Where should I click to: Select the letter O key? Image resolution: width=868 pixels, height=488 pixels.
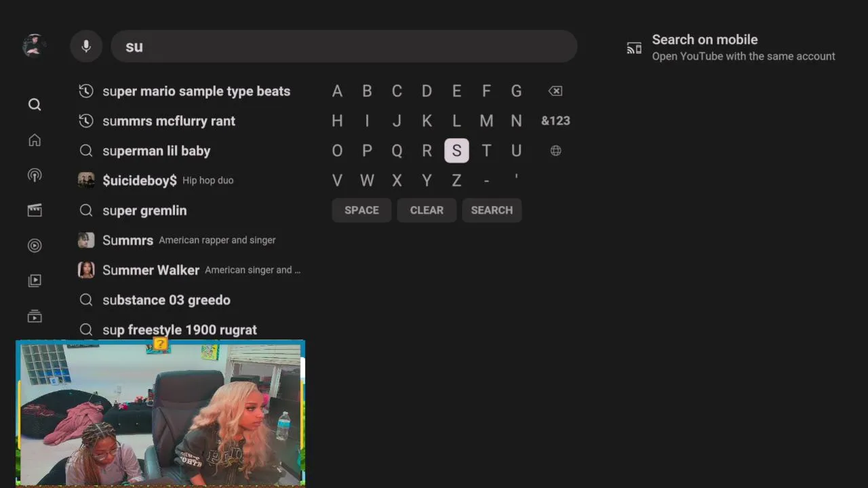click(x=337, y=150)
